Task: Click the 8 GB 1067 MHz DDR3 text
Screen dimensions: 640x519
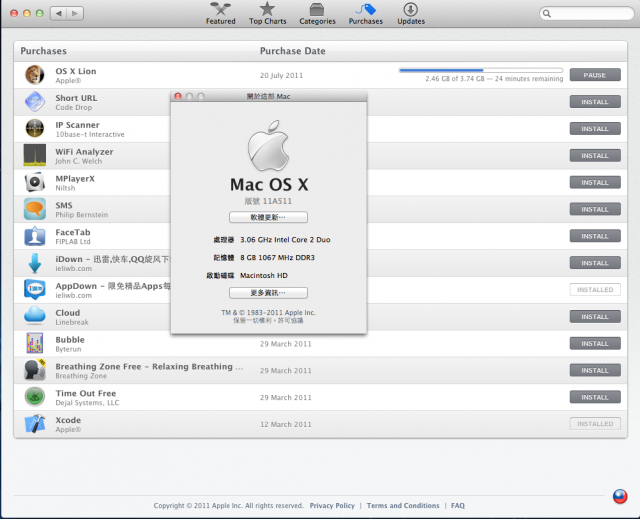Action: [278, 257]
